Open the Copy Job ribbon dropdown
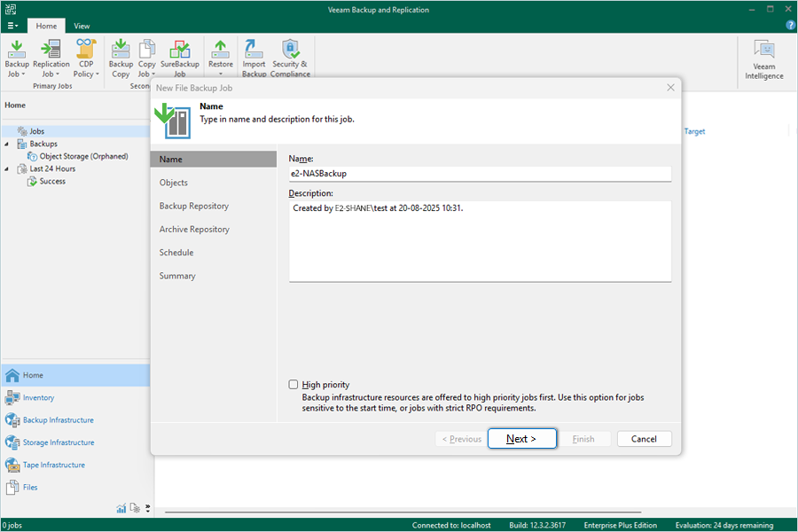Viewport: 798px width, 532px height. pyautogui.click(x=146, y=59)
